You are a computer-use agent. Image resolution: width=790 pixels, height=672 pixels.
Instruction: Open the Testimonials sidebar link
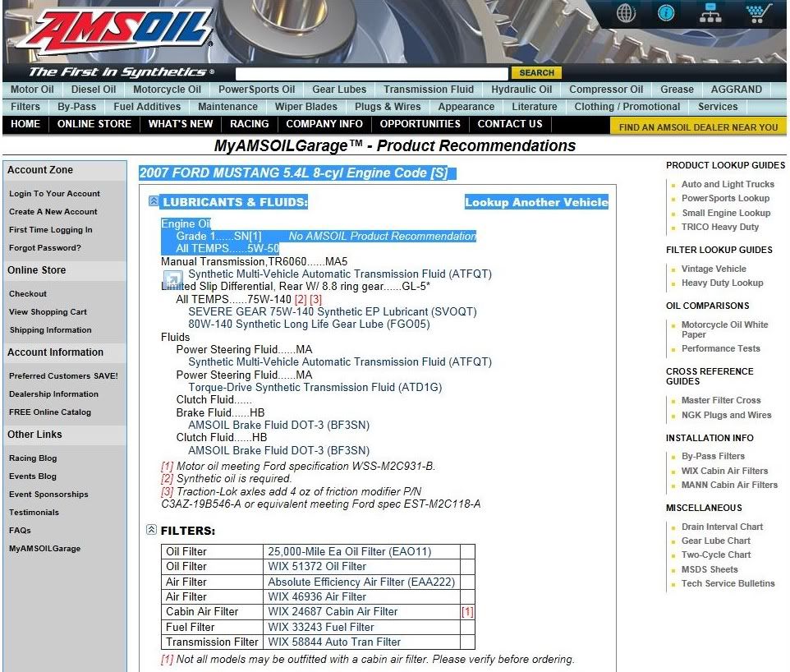[x=34, y=513]
